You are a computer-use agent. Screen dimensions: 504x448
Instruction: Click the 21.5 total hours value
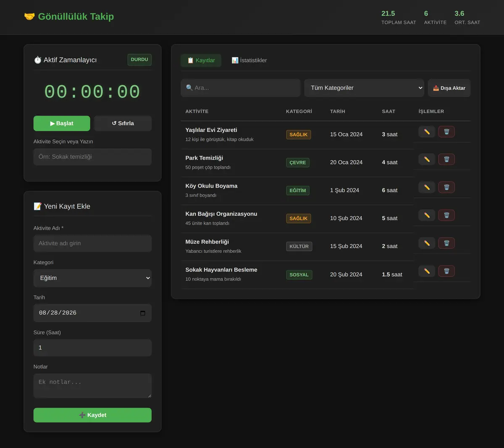388,13
